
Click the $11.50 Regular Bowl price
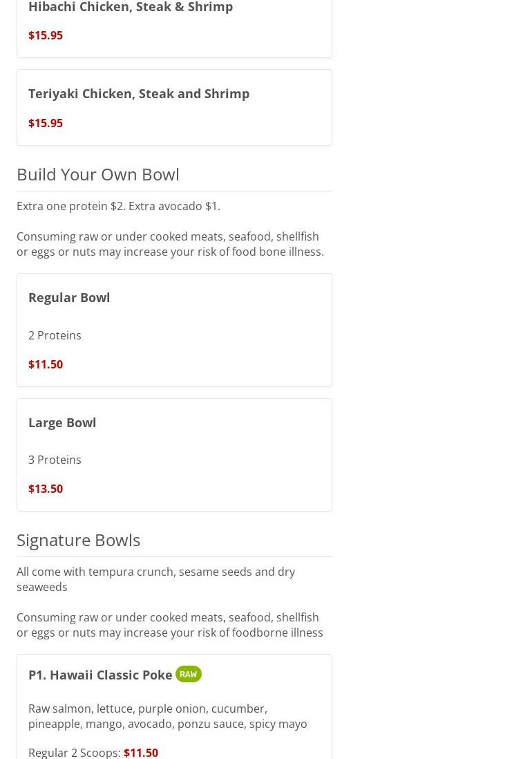coord(46,364)
